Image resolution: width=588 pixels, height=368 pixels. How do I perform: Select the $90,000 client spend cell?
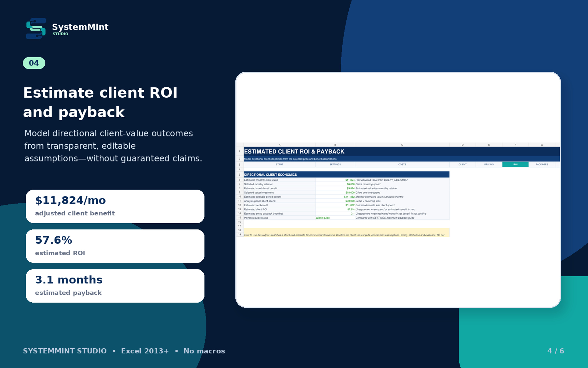click(x=335, y=201)
